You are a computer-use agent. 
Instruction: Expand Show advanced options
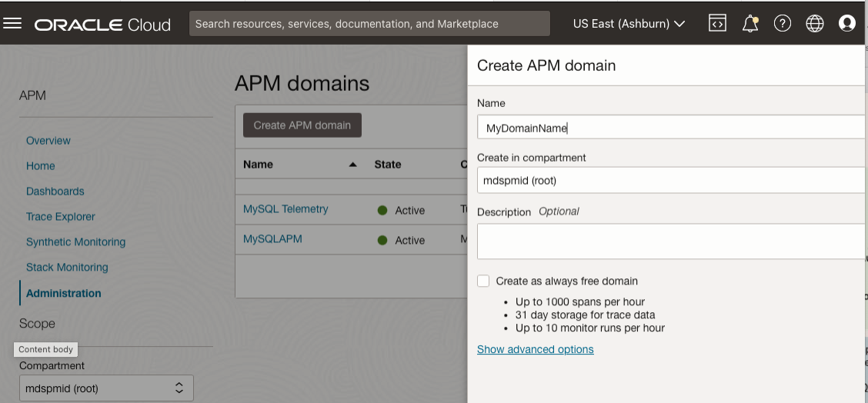point(536,349)
